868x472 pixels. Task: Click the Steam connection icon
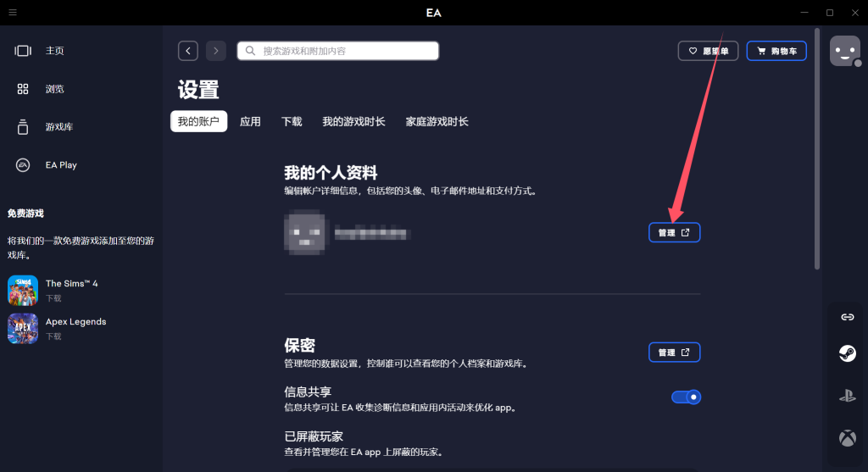(848, 353)
